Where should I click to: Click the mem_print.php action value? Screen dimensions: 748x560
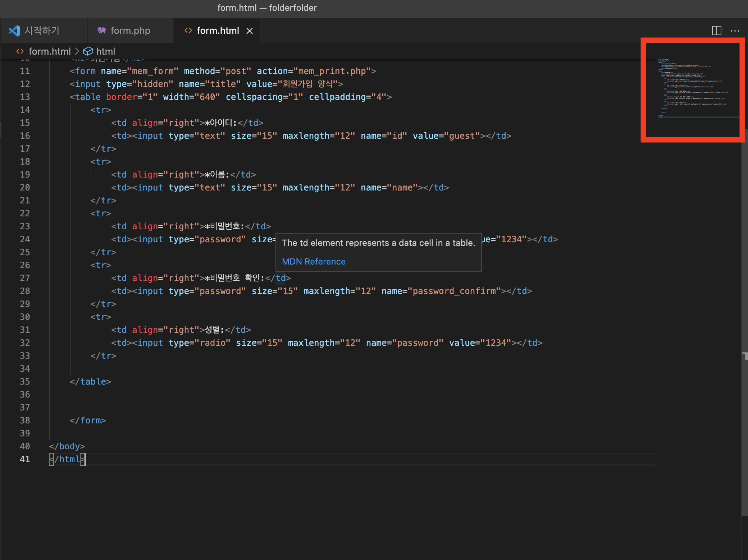click(332, 71)
